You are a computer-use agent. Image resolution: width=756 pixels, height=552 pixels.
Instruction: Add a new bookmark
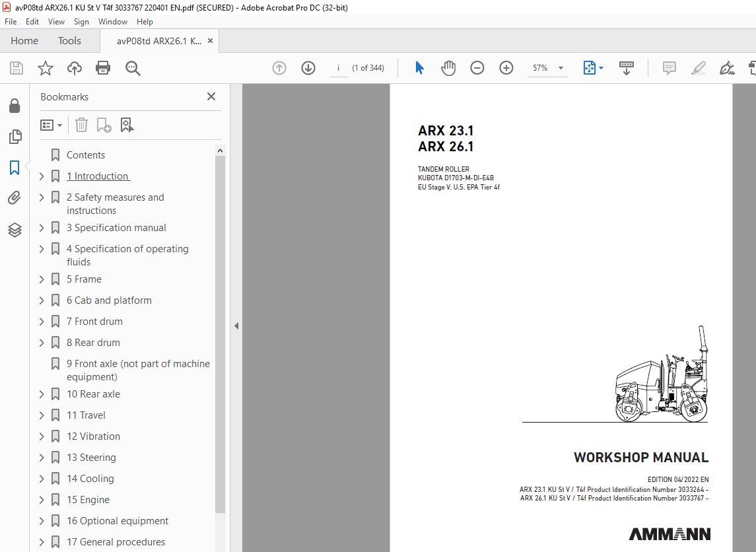click(104, 125)
